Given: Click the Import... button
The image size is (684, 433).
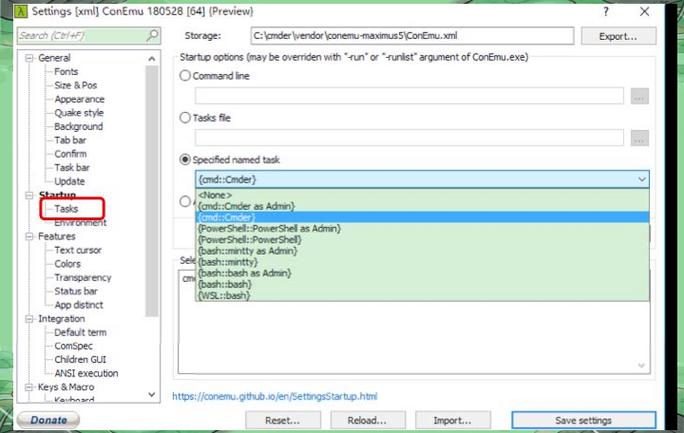Looking at the screenshot, I should (453, 420).
